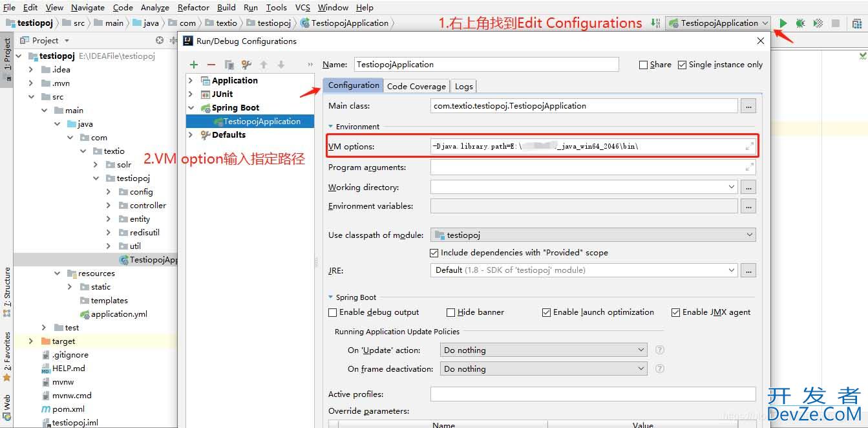The image size is (868, 428).
Task: Open On 'Update' action dropdown
Action: pyautogui.click(x=544, y=350)
